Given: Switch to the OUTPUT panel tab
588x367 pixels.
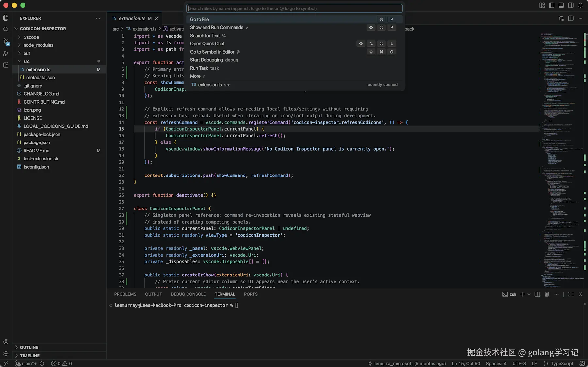Looking at the screenshot, I should [x=154, y=294].
